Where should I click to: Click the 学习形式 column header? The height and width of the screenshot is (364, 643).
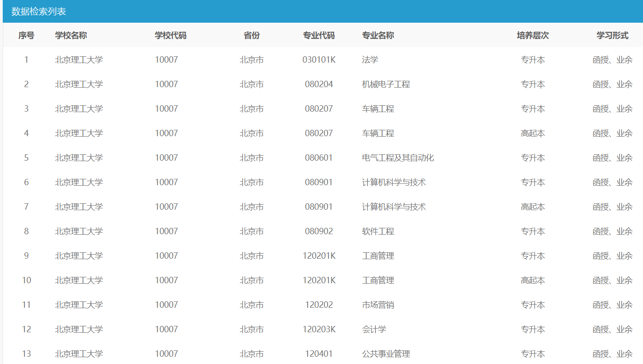tap(613, 35)
